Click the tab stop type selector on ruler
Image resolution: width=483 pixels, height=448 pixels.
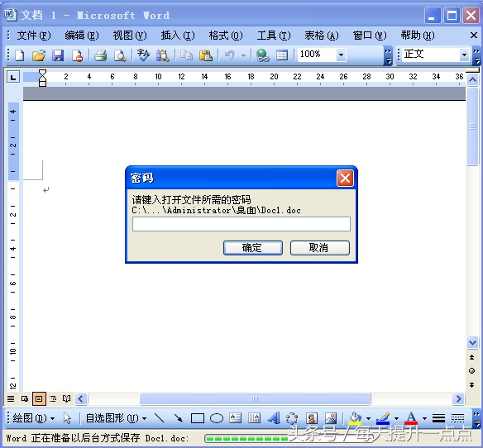(13, 77)
